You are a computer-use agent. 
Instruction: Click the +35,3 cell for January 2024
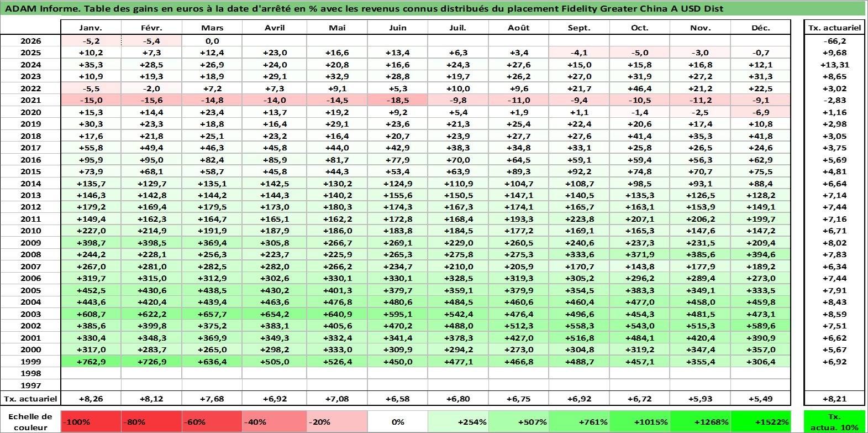(91, 65)
